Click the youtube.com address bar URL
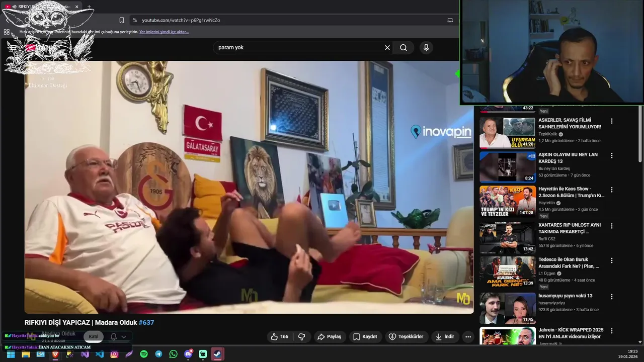644x362 pixels. point(181,20)
